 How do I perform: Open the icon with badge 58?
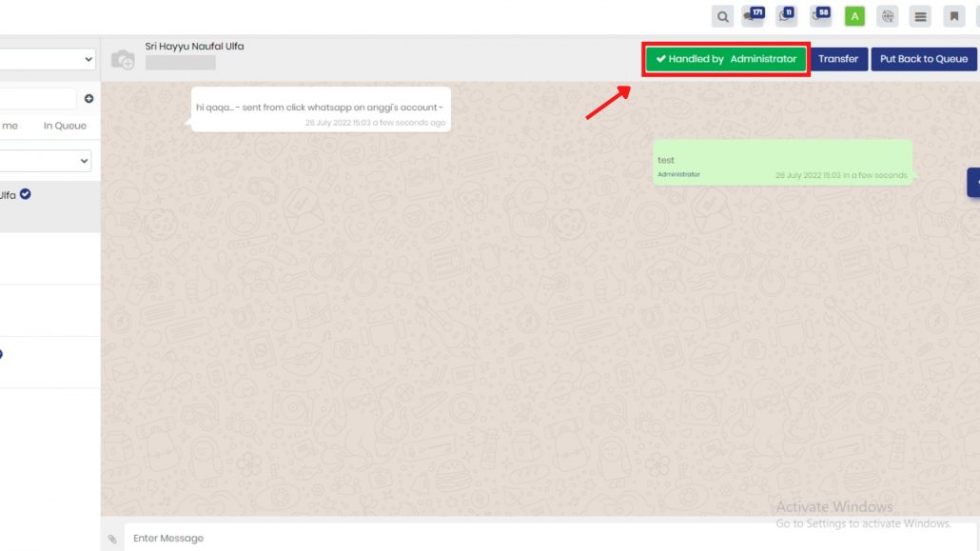click(x=820, y=16)
